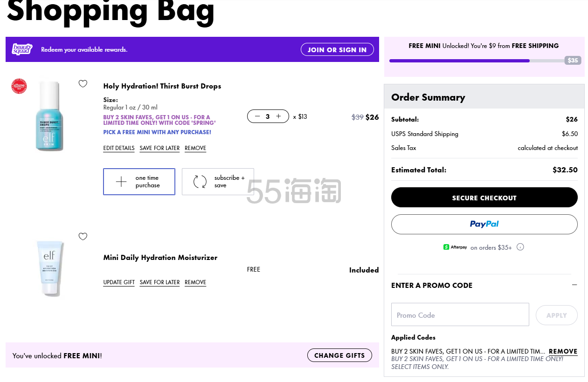Screen dimensions: 588x382
Task: Increase quantity with the plus icon
Action: click(x=278, y=116)
